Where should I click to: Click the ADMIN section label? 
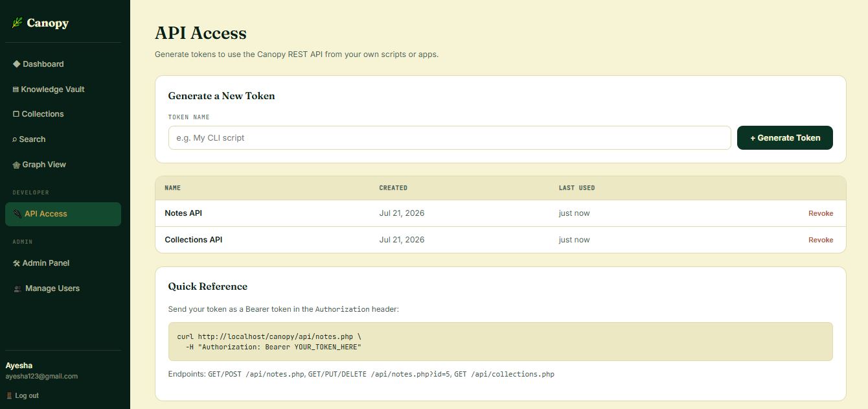point(23,242)
